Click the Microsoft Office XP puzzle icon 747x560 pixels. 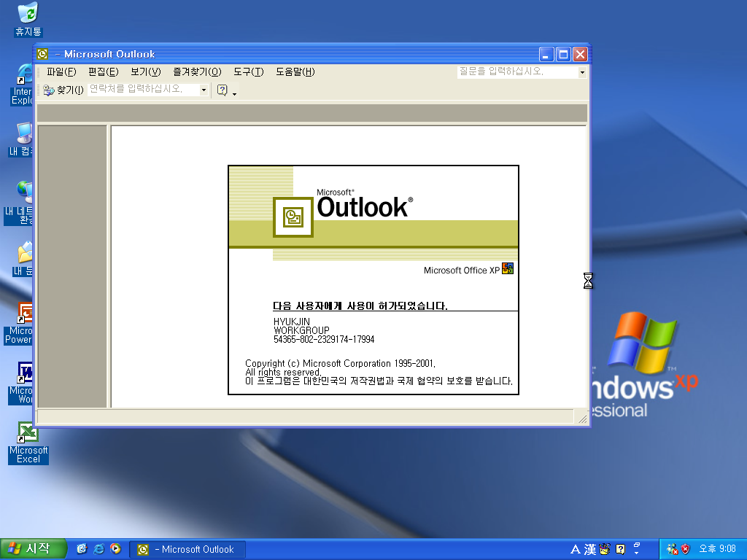point(508,268)
